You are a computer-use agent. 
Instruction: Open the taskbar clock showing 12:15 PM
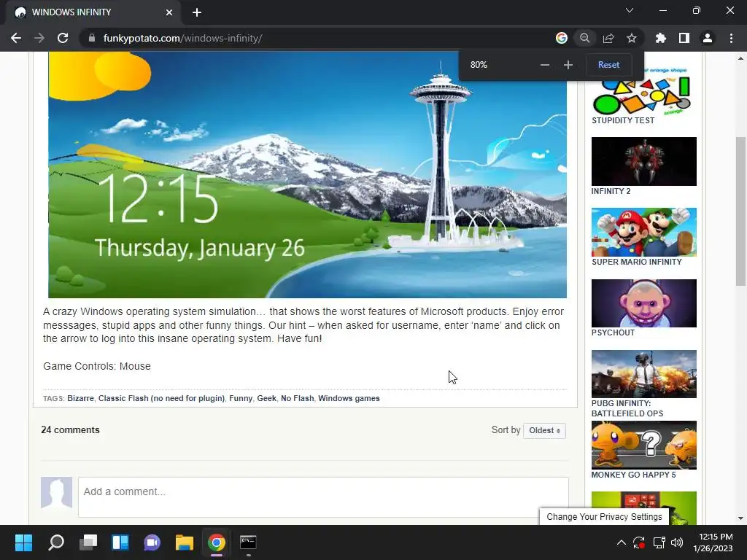click(713, 542)
